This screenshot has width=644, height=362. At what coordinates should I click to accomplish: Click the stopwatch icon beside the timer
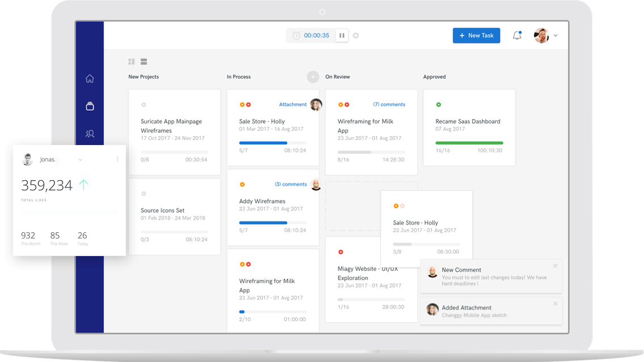296,36
